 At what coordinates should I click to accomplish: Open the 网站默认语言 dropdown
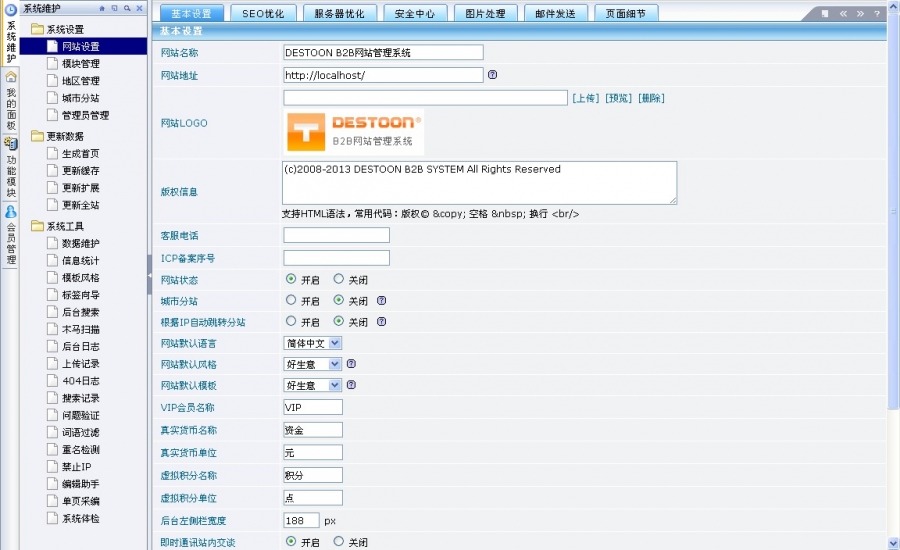pos(313,343)
